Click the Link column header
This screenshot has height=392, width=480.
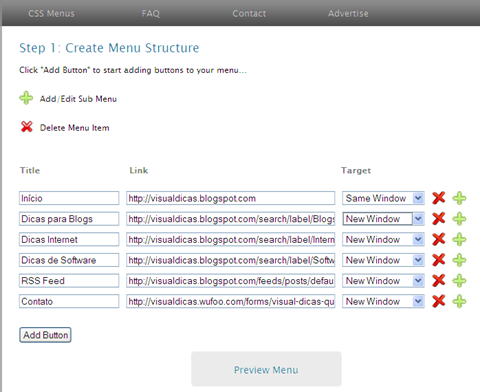139,170
